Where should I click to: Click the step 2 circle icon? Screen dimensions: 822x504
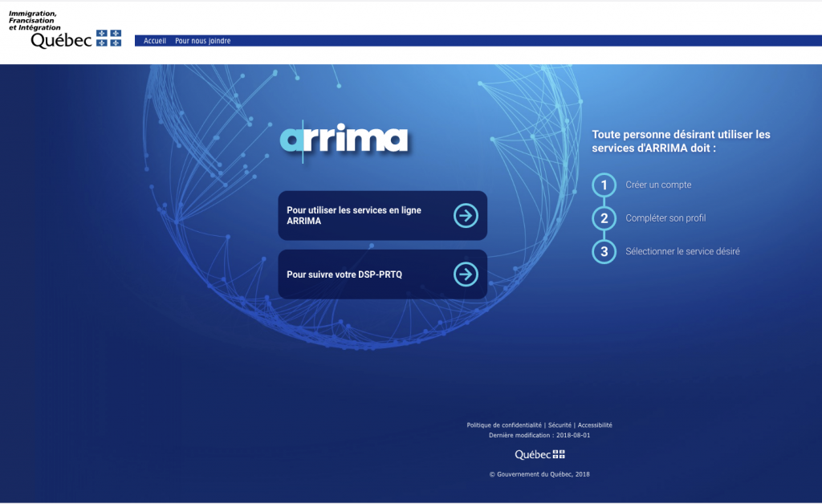[604, 218]
